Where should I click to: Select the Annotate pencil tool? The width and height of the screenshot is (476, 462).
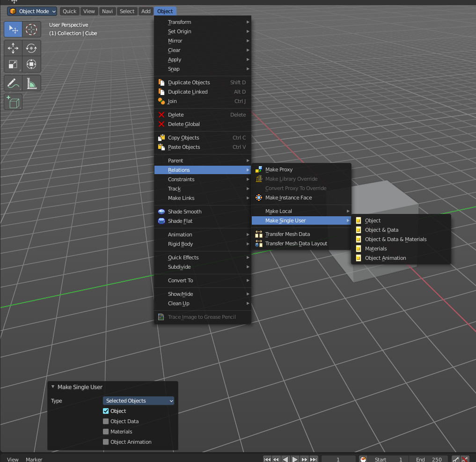13,83
